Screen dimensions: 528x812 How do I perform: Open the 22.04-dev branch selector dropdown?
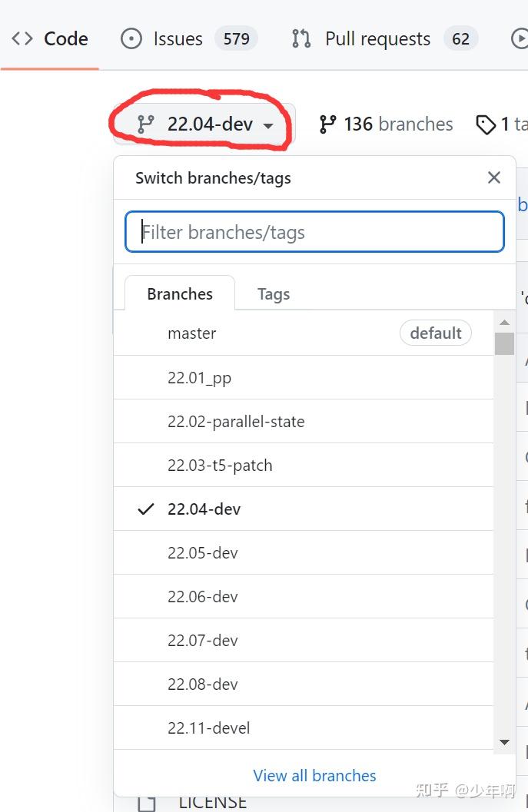(204, 124)
